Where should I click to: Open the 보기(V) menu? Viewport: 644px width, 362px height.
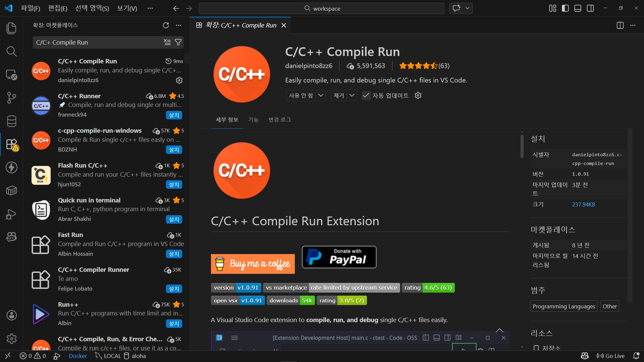click(127, 8)
